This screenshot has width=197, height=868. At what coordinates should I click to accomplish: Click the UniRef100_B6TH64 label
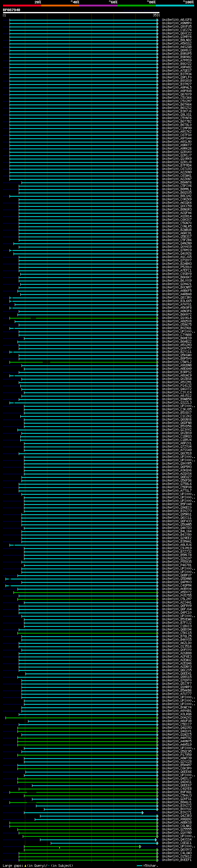177,104
